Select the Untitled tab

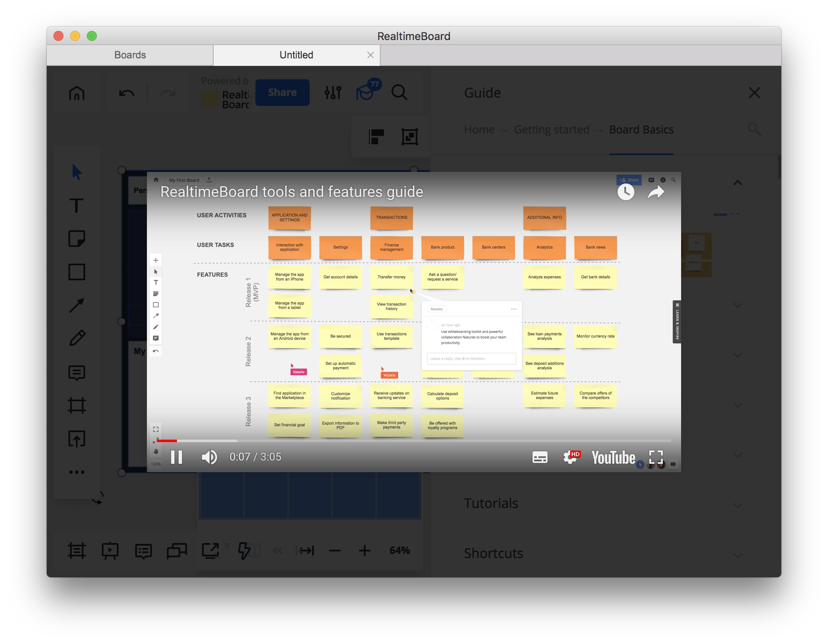coord(296,55)
